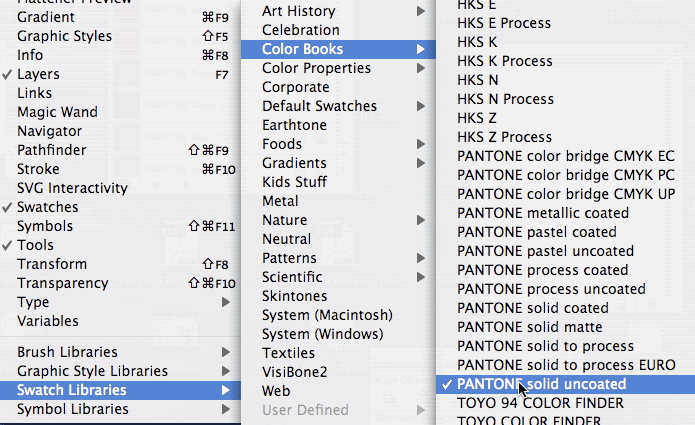Choose PANTONE pastel uncoated book
This screenshot has width=695, height=425.
[x=566, y=251]
